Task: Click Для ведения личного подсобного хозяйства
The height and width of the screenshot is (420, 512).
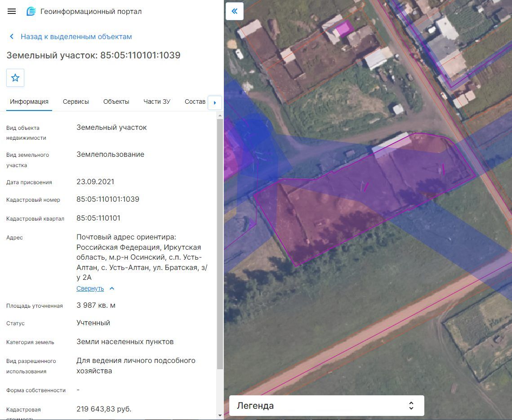Action: coord(136,366)
